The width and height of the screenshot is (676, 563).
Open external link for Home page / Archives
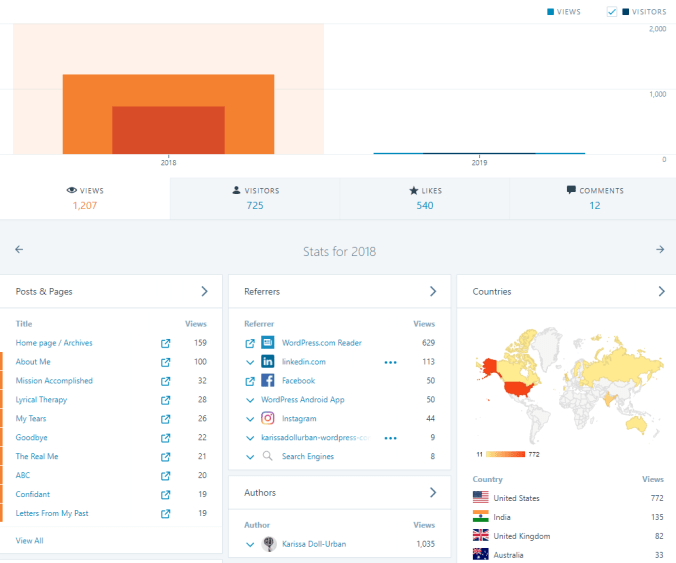coord(166,343)
